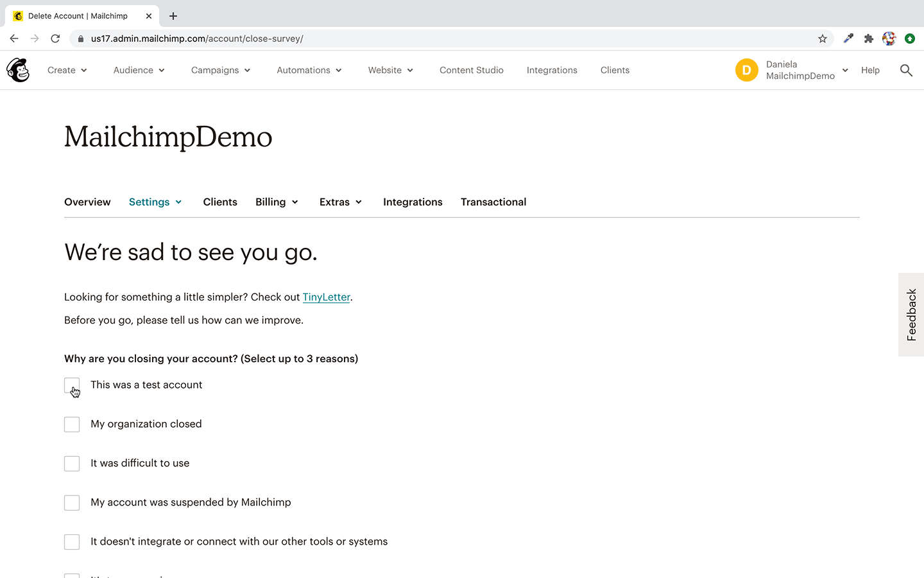924x578 pixels.
Task: Switch to the Integrations account tab
Action: coord(413,202)
